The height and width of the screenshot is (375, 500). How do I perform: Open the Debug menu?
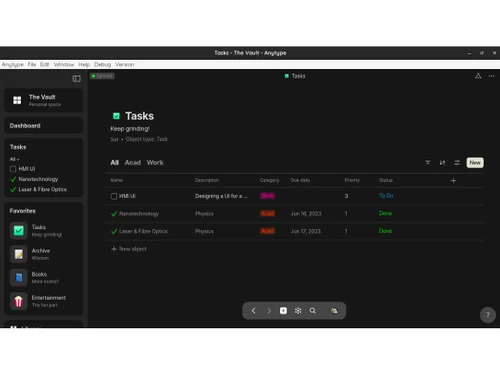click(102, 64)
